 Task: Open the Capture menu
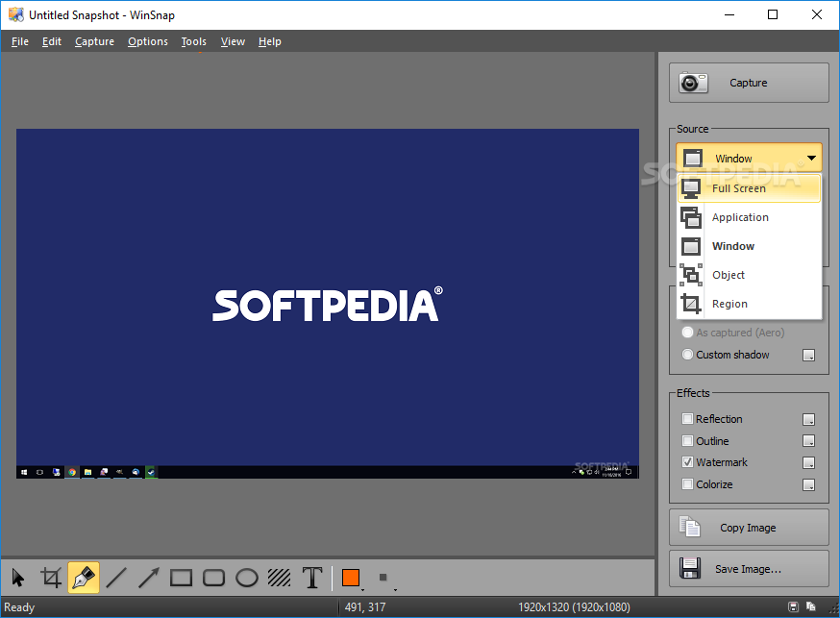pos(94,41)
